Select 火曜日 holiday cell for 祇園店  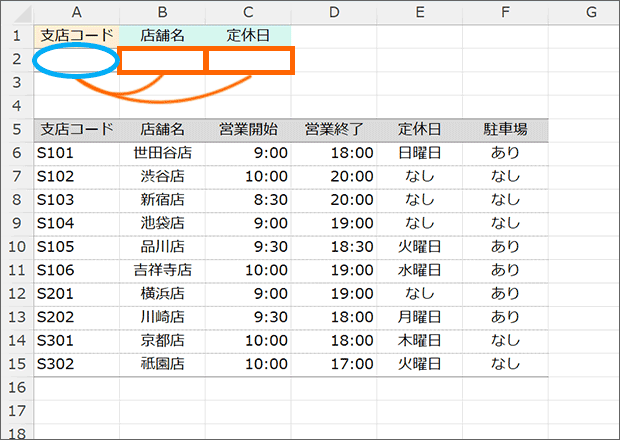click(420, 364)
